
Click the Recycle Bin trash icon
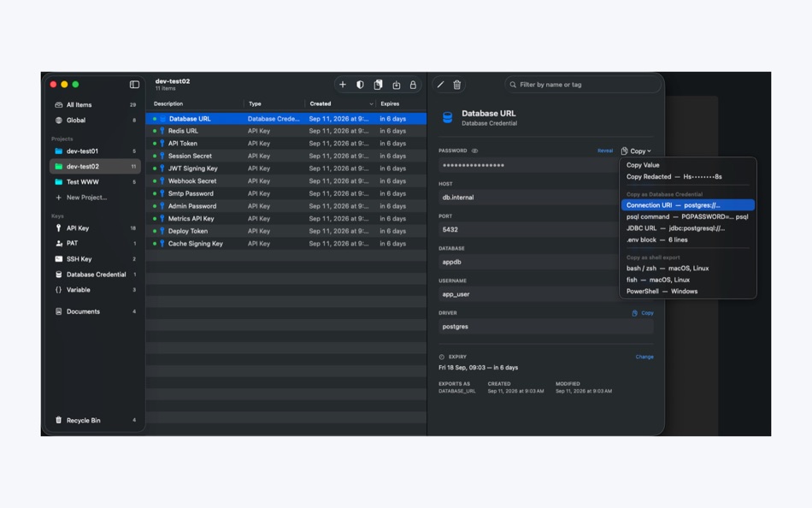click(58, 420)
